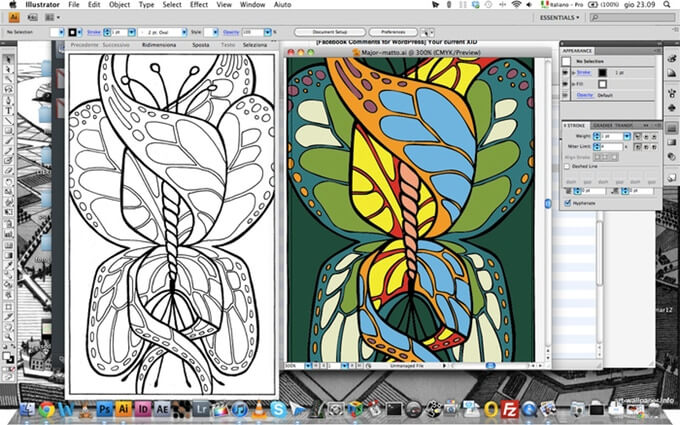Enable the Dashed Line checkbox
Screen dimensions: 680x425
[567, 167]
